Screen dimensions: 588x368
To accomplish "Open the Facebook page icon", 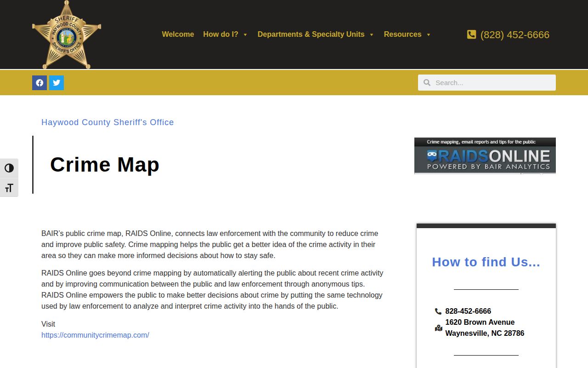I will coord(40,83).
